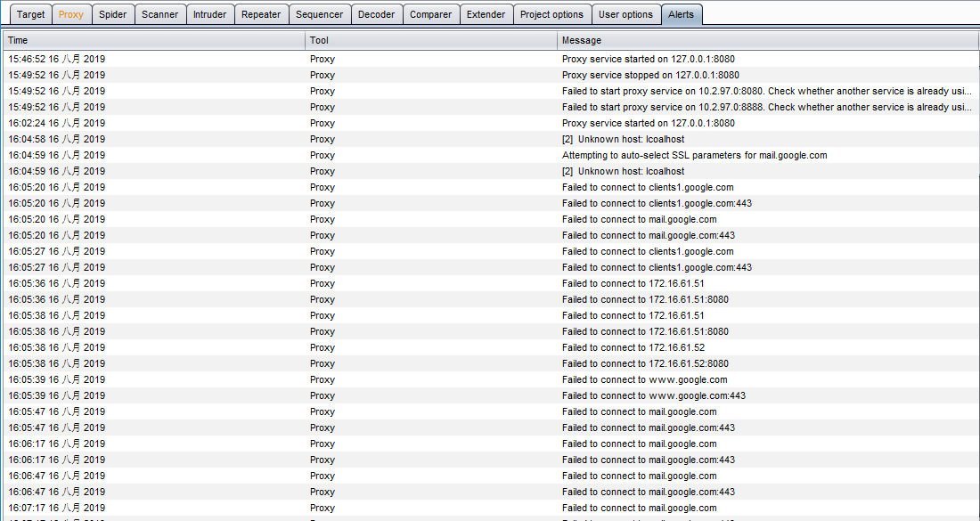Open the User options tab

[x=625, y=14]
